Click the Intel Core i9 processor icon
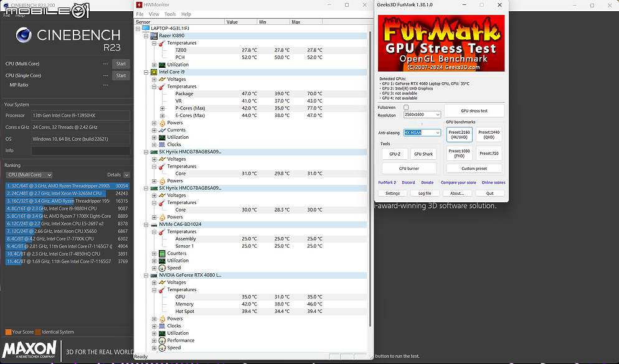619x364 pixels. click(x=154, y=72)
